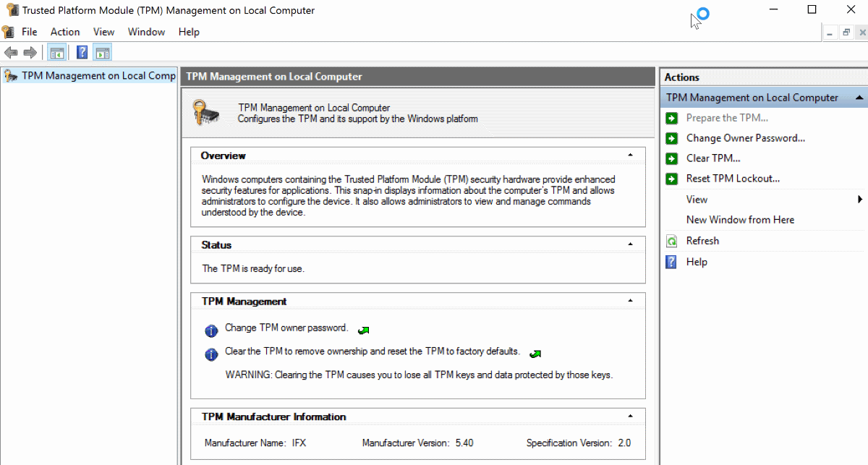The height and width of the screenshot is (465, 868).
Task: Collapse the Overview section
Action: point(630,155)
